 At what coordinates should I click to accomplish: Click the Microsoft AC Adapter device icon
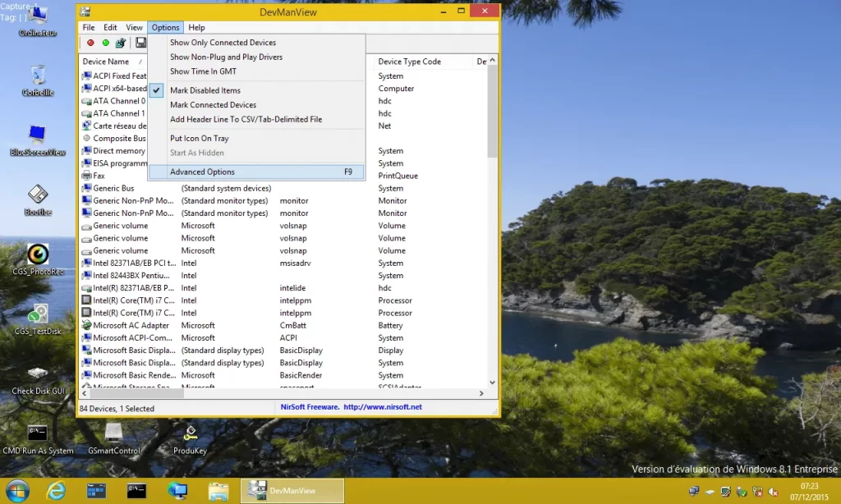tap(86, 325)
